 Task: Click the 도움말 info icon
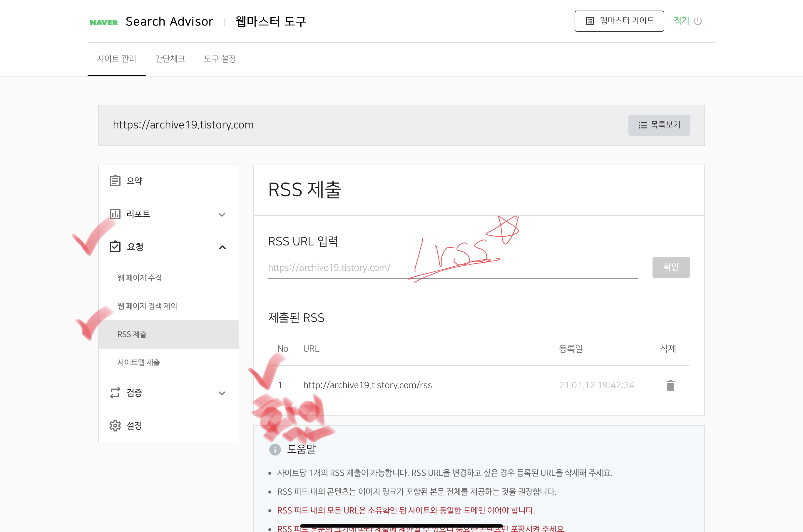click(x=275, y=449)
